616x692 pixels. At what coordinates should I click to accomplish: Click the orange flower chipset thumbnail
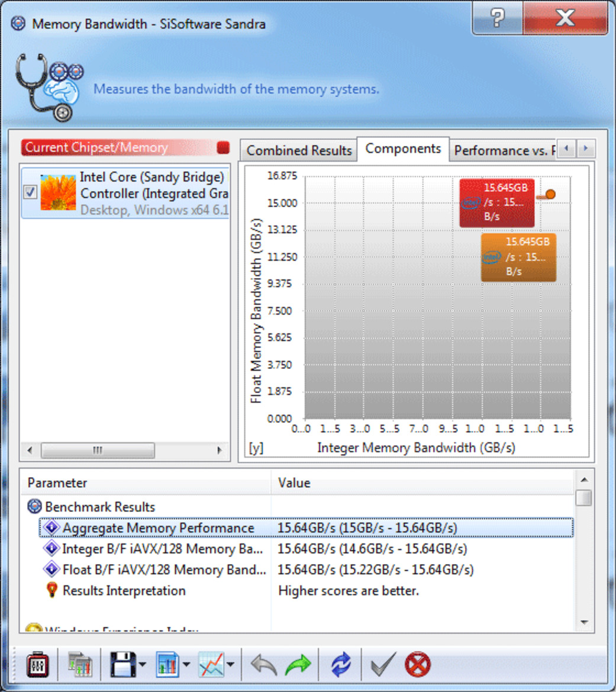click(58, 192)
